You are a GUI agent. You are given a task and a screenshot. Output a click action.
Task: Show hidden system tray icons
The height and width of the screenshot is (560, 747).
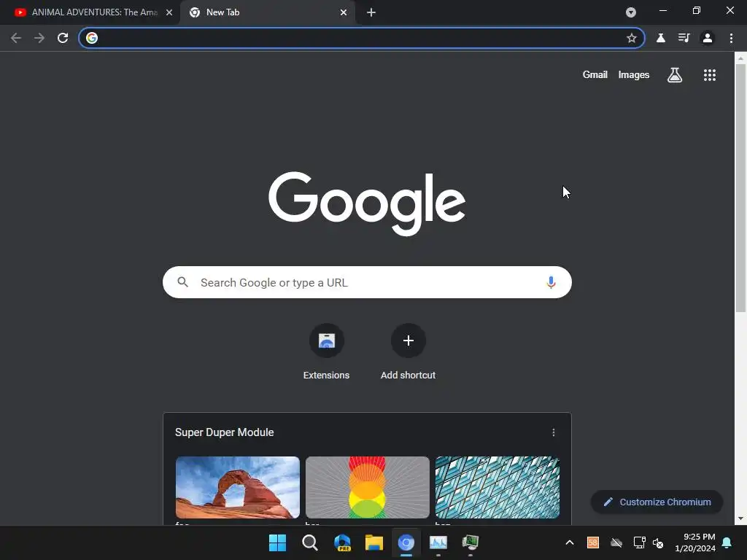pos(569,542)
